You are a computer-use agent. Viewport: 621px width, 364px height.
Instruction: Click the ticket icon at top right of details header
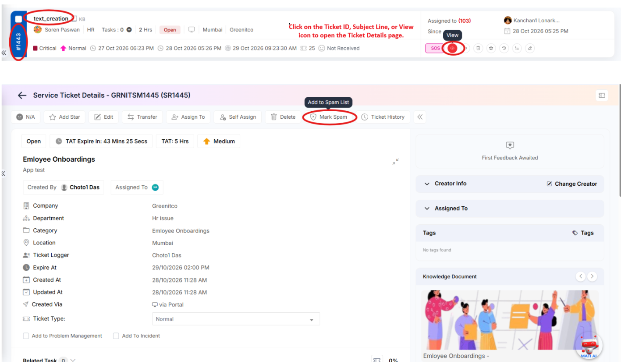tap(602, 95)
